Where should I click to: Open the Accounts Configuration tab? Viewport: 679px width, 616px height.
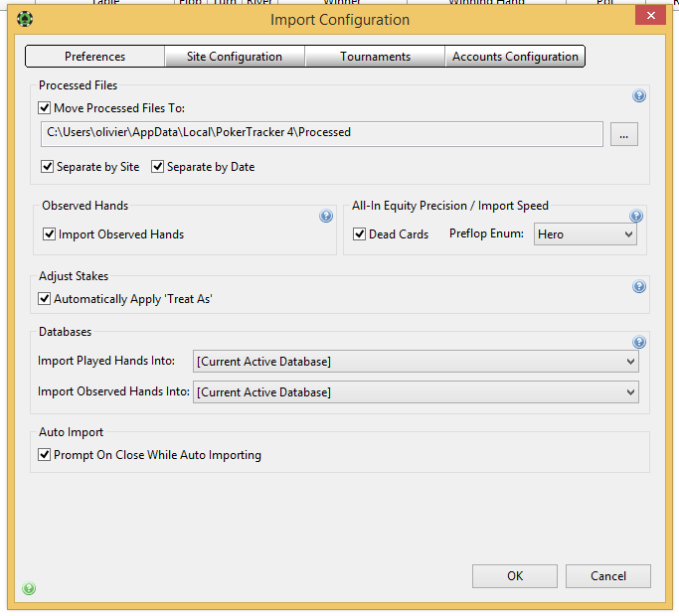[515, 57]
